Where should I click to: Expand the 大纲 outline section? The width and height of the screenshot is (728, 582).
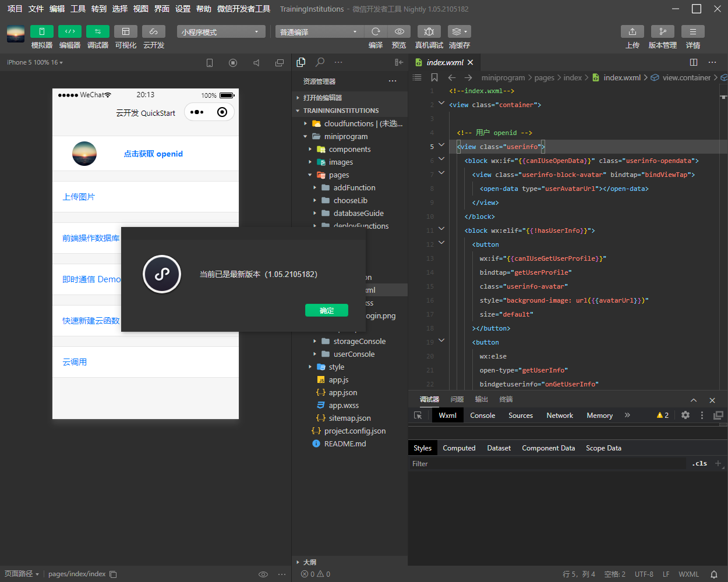349,562
